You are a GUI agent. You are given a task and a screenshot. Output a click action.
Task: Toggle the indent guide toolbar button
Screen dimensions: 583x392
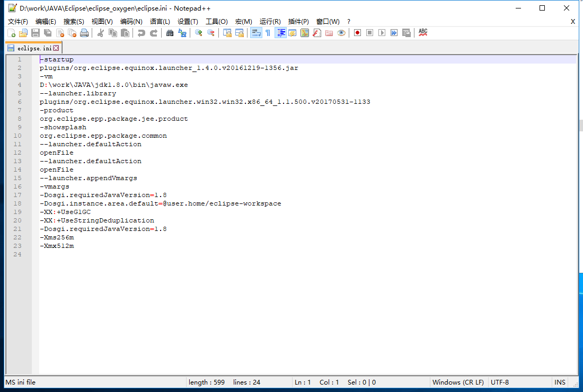281,33
